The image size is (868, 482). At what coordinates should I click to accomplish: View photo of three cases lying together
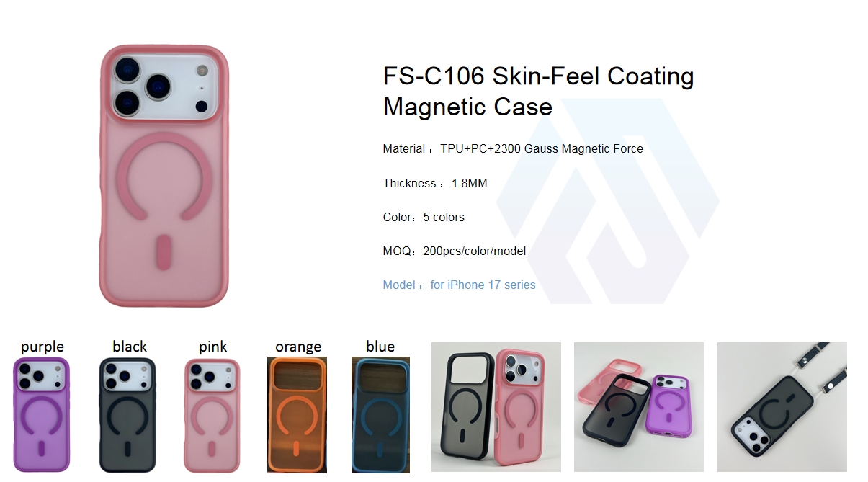639,407
